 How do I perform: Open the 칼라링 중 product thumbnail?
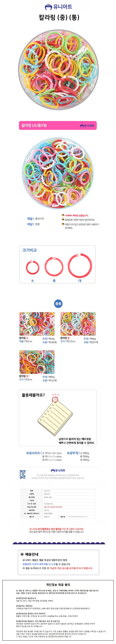coord(78,324)
